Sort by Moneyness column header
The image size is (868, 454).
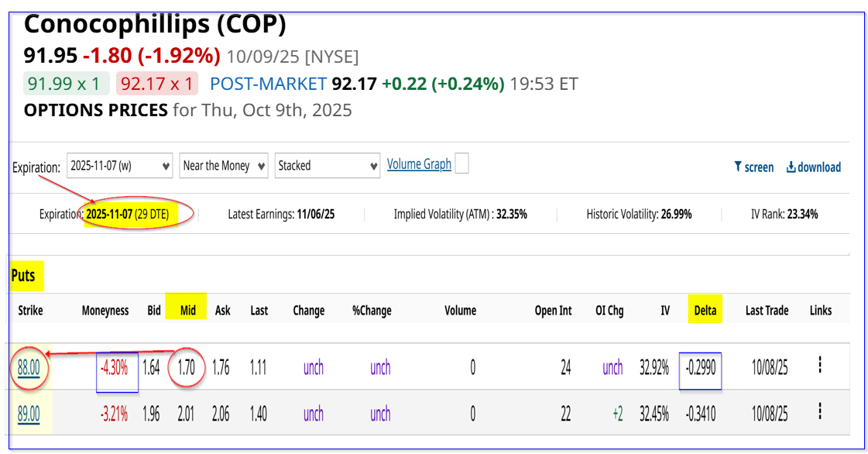[105, 311]
